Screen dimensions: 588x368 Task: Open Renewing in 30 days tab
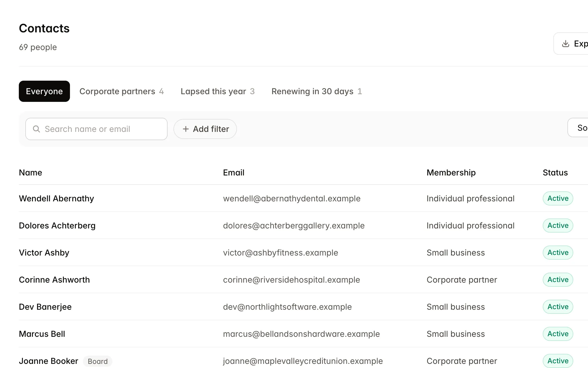[x=317, y=91]
